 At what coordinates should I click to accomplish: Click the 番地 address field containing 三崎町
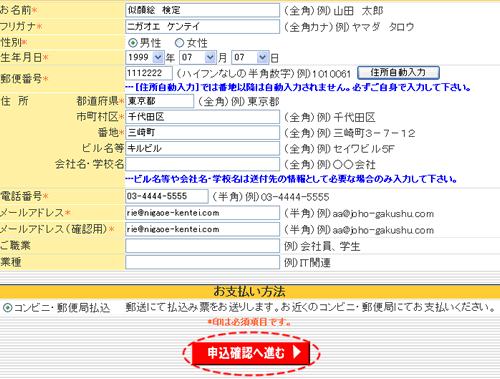(x=202, y=132)
